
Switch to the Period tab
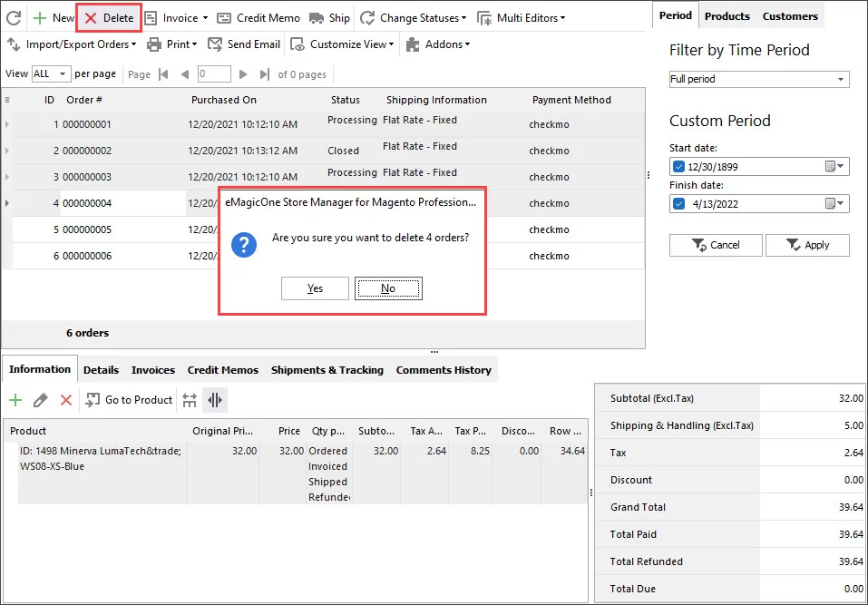point(676,15)
